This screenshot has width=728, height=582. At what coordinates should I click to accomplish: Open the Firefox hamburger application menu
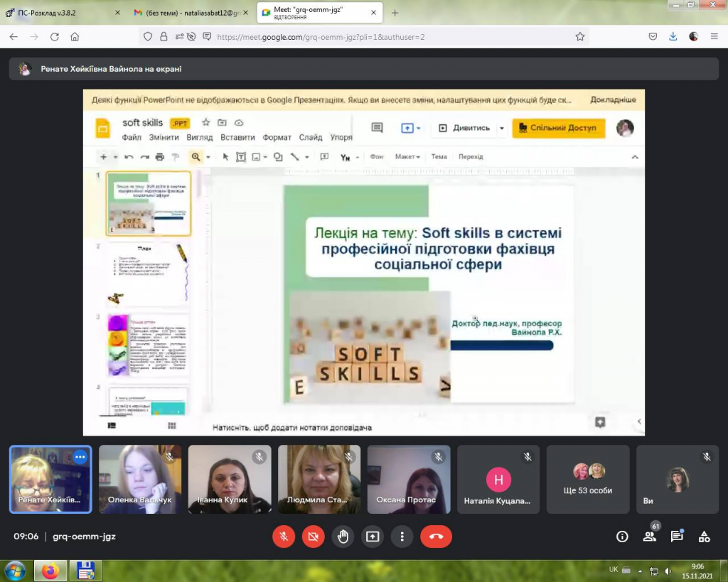point(714,36)
